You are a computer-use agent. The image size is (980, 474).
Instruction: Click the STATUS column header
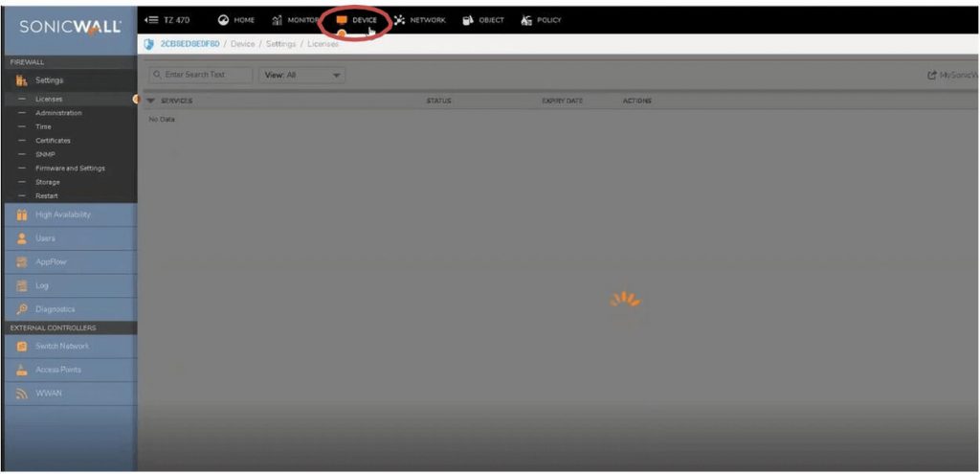coord(438,101)
